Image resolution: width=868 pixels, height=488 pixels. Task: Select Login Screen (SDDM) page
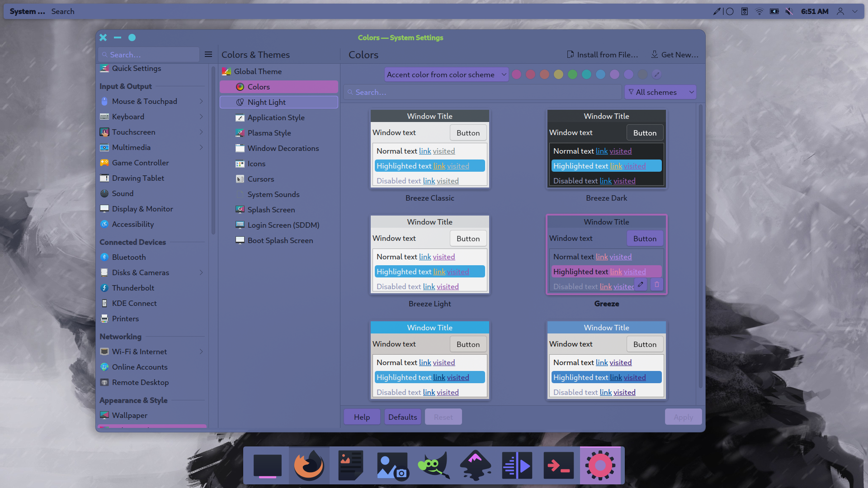click(x=279, y=225)
